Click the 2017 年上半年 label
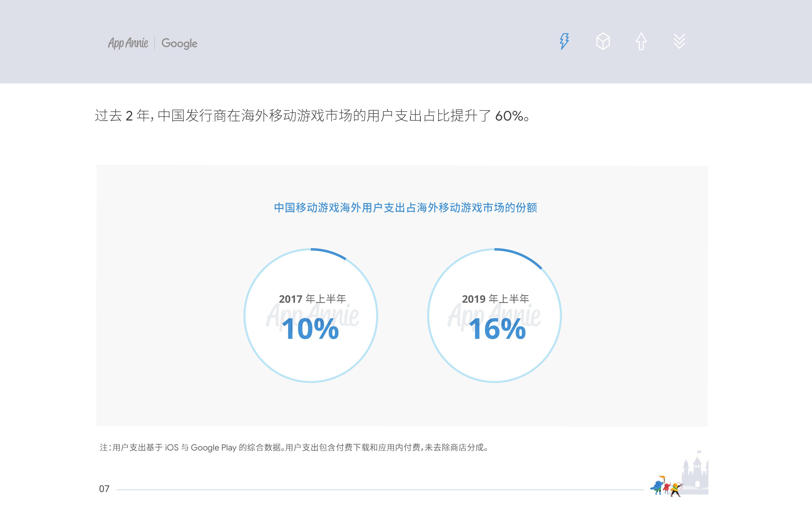Viewport: 812px width, 519px height. (x=312, y=299)
